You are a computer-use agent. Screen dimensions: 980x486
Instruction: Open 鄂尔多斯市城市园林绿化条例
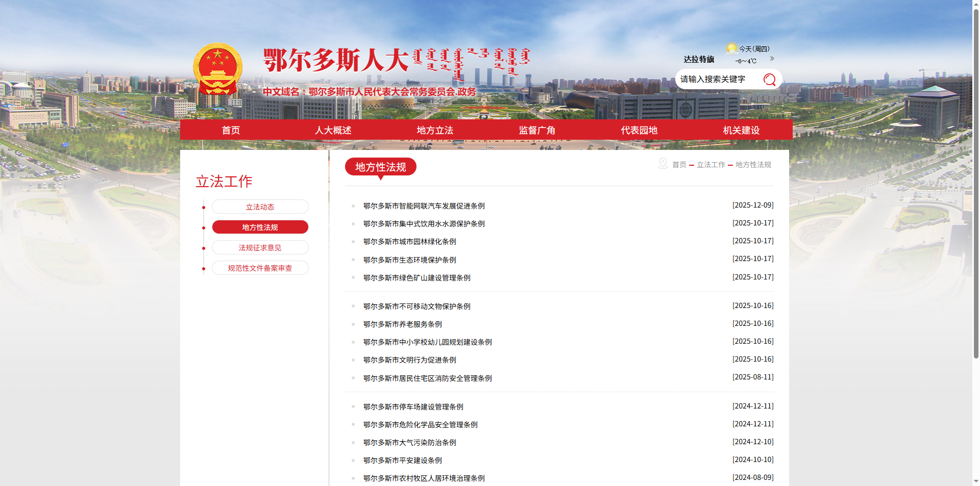point(410,242)
